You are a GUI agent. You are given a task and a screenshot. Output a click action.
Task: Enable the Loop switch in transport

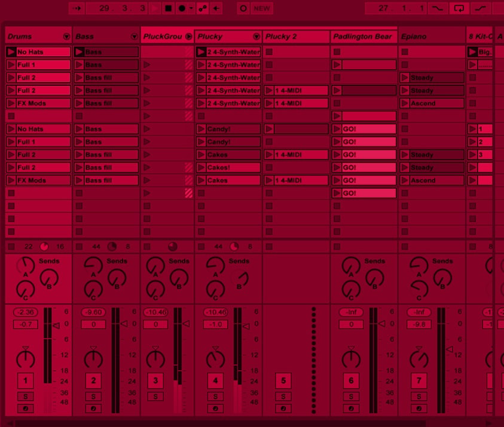pos(459,8)
